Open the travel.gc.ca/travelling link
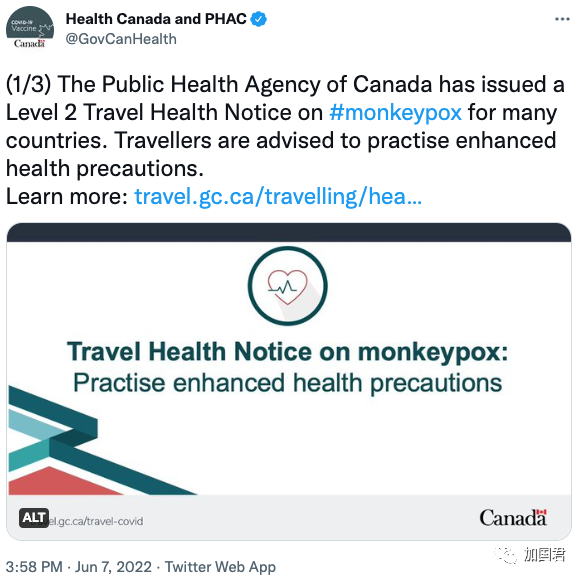Viewport: 584px width, 580px height. tap(278, 196)
